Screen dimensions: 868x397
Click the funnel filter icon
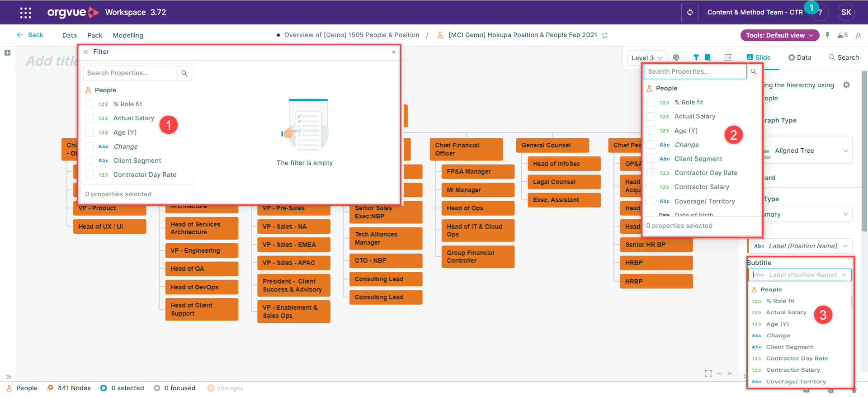(x=696, y=57)
